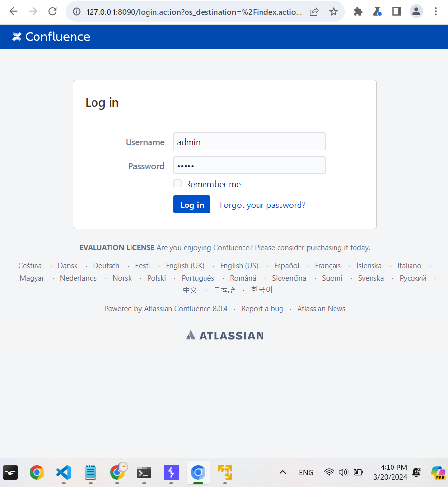Screen dimensions: 448x487
Task: Click the Log in button
Action: [192, 205]
